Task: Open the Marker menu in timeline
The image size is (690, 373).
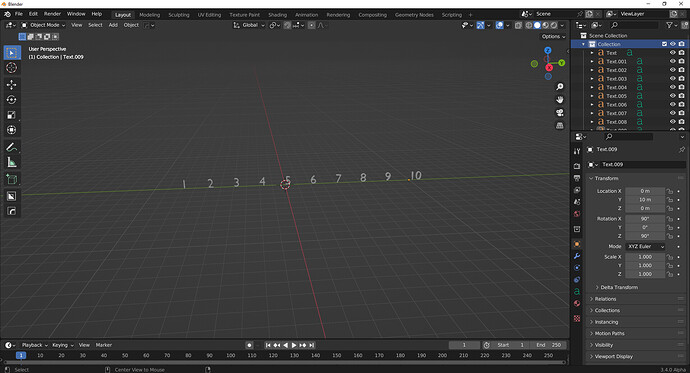Action: click(x=104, y=345)
